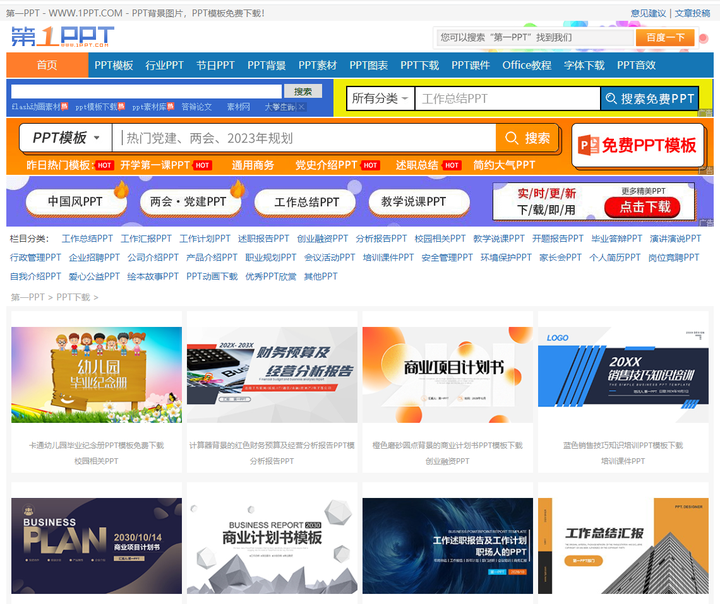Open PPT下载 navigation item
Viewport: 720px width, 604px height.
click(419, 65)
